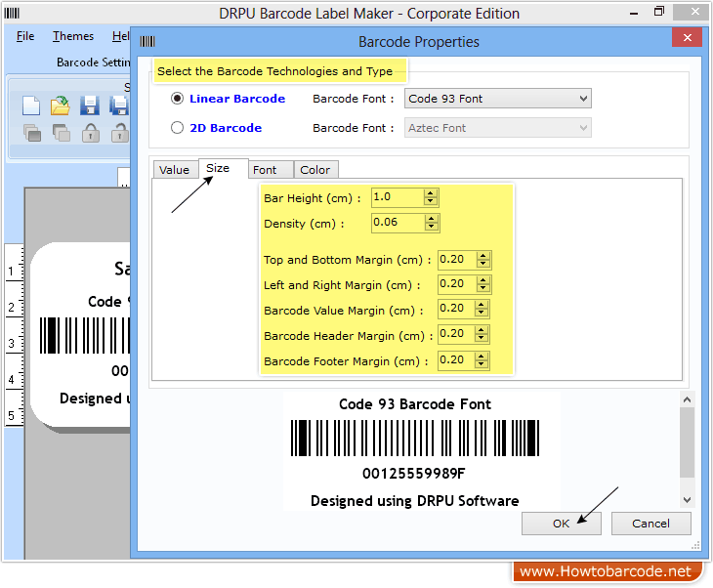Open the Themes menu

click(x=73, y=36)
